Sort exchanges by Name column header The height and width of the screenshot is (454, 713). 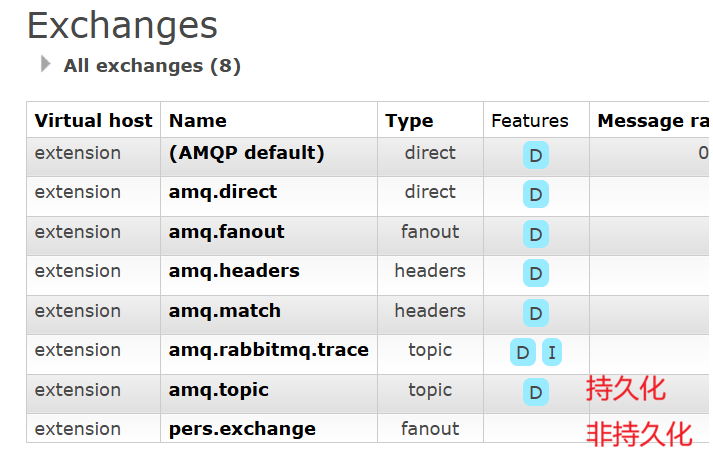coord(197,121)
